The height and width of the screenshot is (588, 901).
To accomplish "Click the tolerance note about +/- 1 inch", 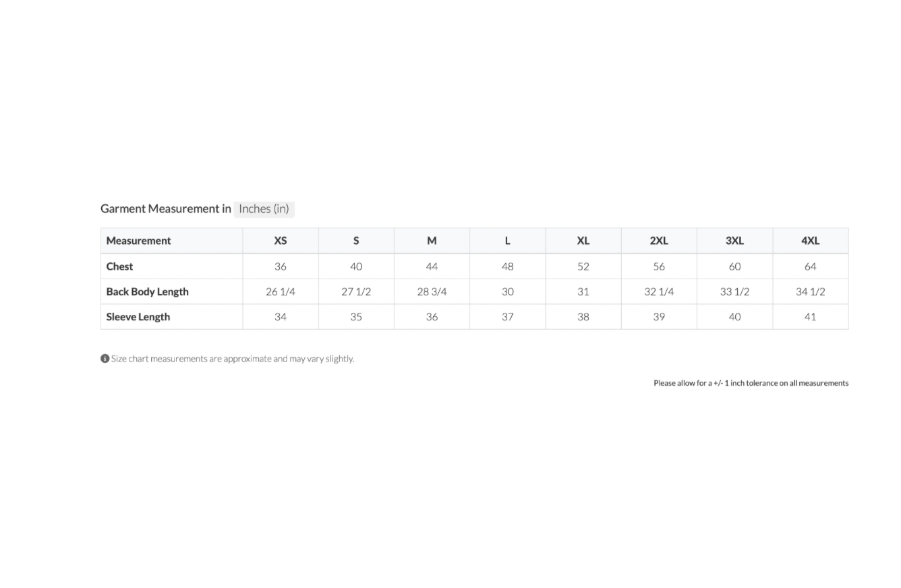I will click(x=751, y=383).
